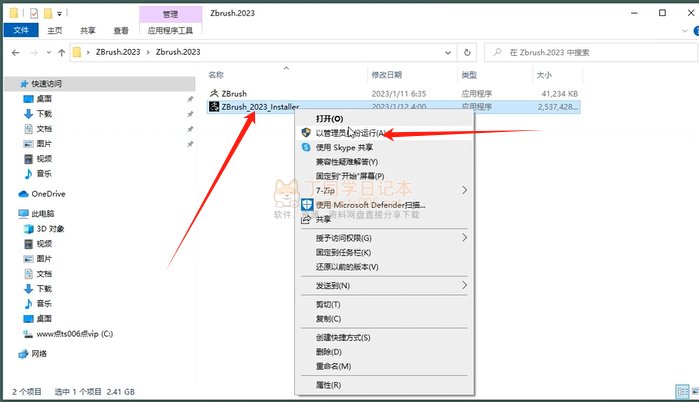Open the quick access toolbar customize dropdown
The height and width of the screenshot is (402, 699).
[59, 14]
